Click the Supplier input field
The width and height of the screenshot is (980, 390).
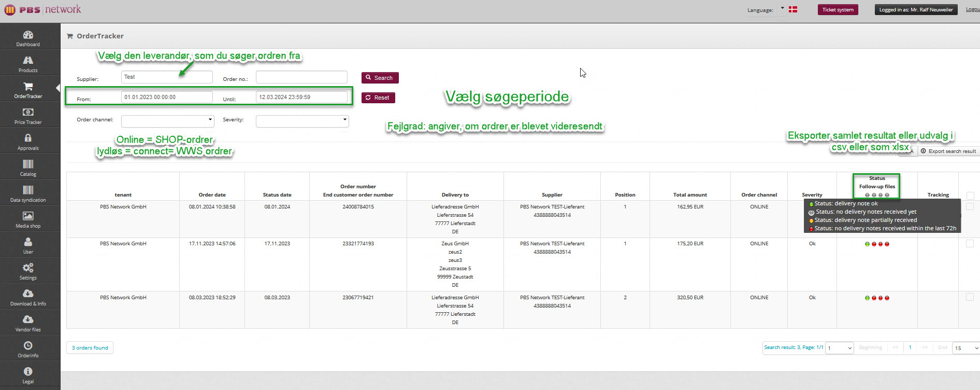[167, 77]
